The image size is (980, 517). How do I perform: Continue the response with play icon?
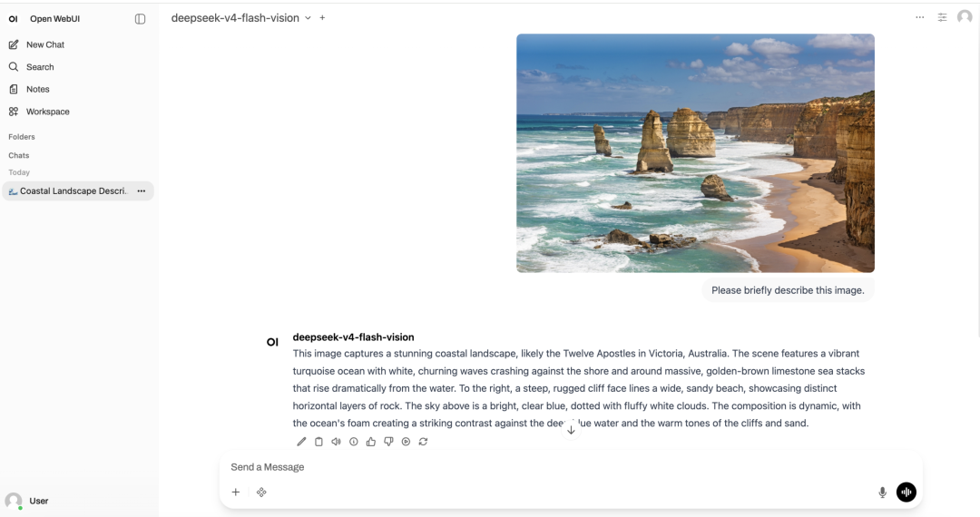(407, 442)
